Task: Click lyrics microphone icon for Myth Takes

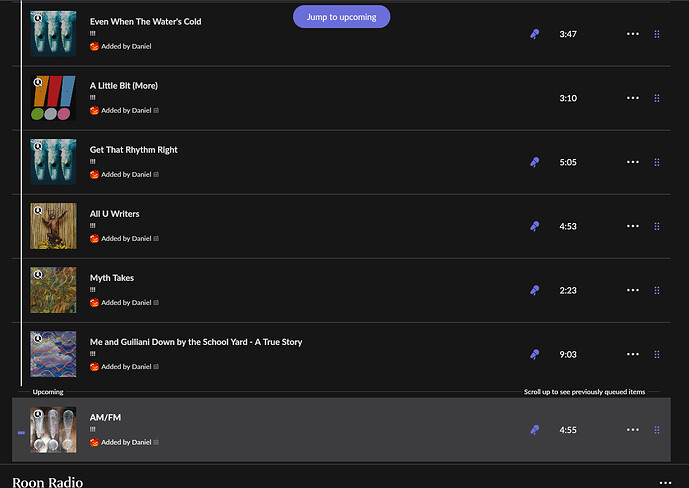Action: [x=535, y=290]
